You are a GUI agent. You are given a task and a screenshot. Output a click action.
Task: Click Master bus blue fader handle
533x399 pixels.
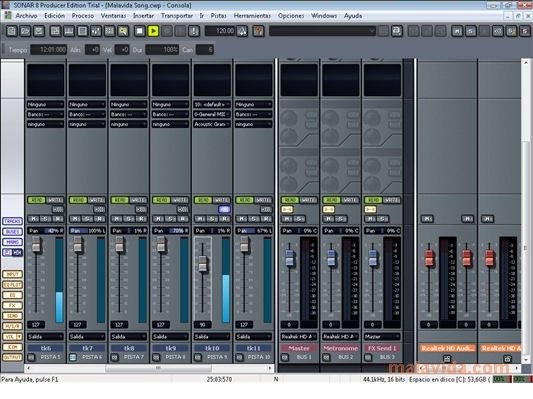pyautogui.click(x=289, y=257)
